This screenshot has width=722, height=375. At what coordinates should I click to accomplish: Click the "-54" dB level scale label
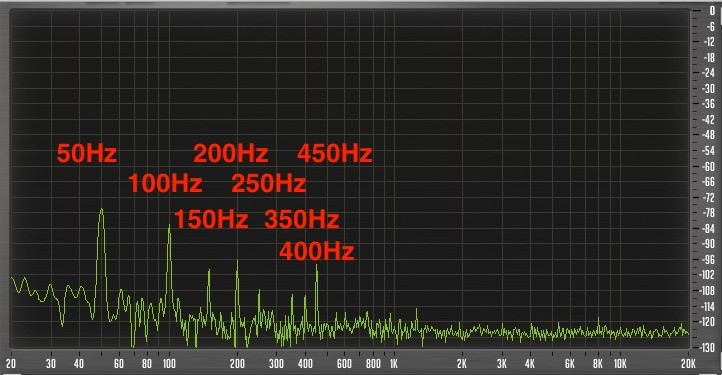[x=708, y=151]
